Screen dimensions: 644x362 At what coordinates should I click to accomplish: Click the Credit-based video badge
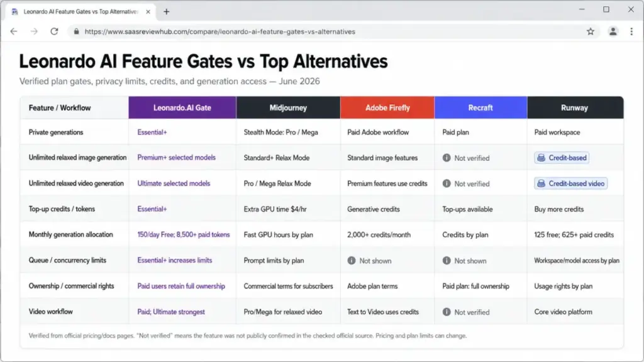[x=571, y=184]
